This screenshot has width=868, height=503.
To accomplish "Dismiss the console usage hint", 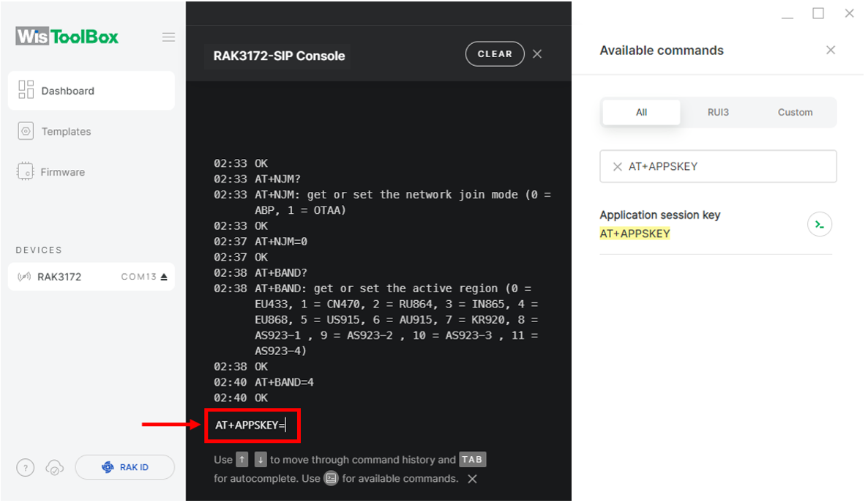I will tap(472, 479).
